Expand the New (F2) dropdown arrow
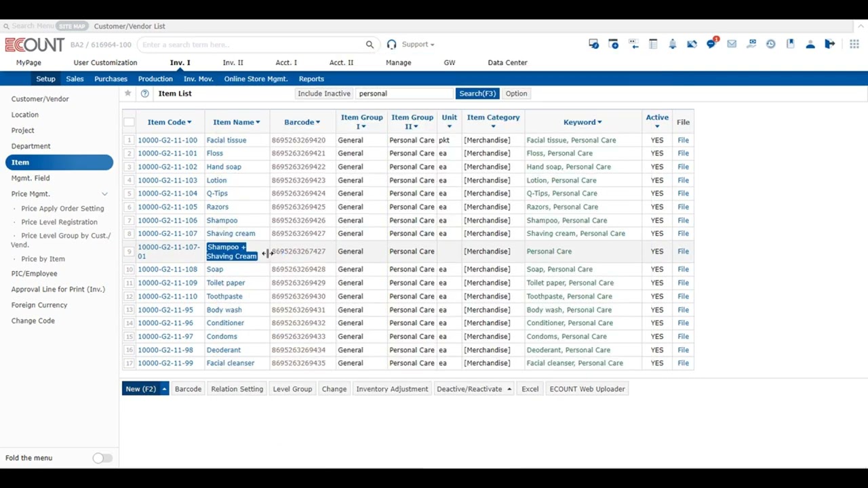868x488 pixels. click(164, 389)
